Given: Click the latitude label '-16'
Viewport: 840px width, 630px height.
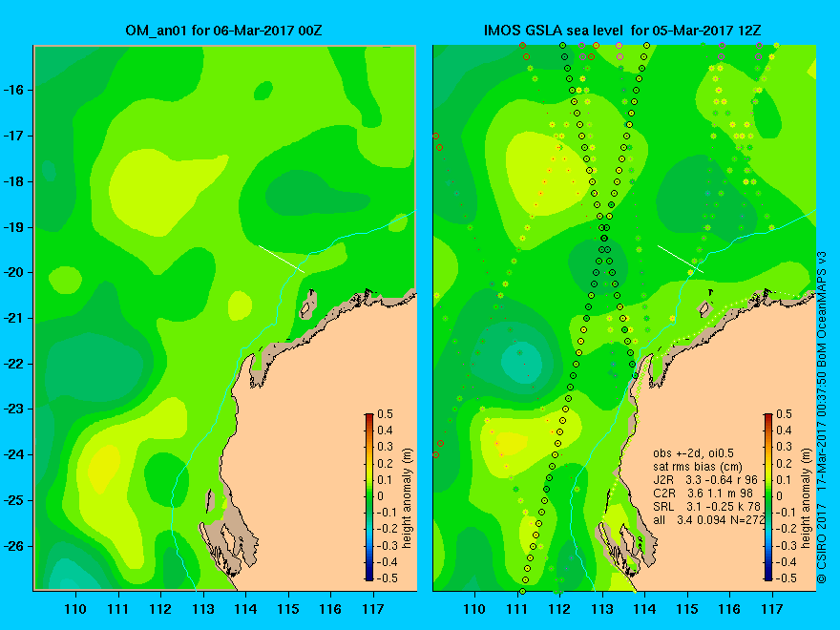Looking at the screenshot, I should click(11, 90).
